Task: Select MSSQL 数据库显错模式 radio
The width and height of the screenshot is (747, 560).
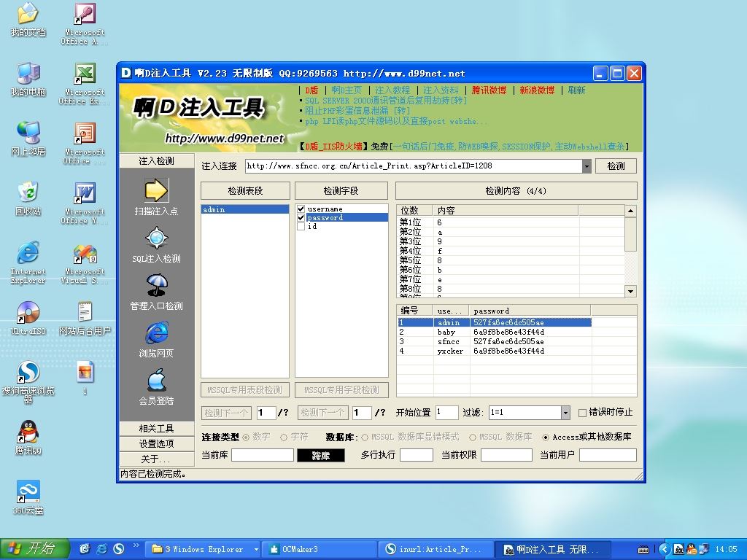Action: [365, 437]
